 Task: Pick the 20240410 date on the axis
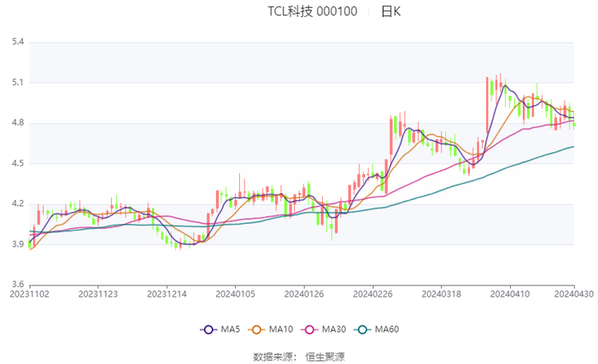click(509, 294)
